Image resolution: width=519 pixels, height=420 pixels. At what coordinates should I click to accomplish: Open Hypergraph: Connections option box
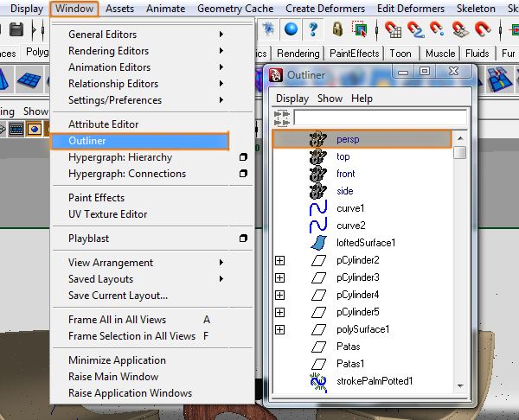(243, 174)
